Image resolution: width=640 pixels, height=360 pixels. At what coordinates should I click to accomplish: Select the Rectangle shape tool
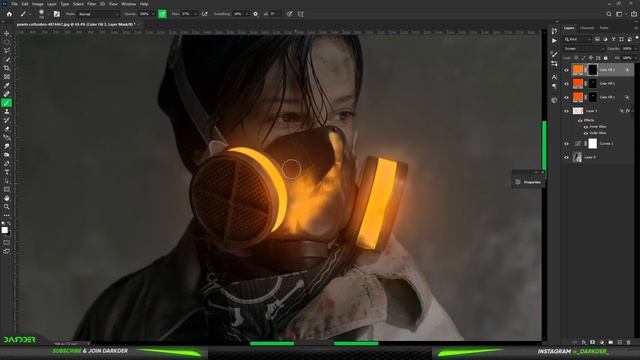pyautogui.click(x=7, y=190)
